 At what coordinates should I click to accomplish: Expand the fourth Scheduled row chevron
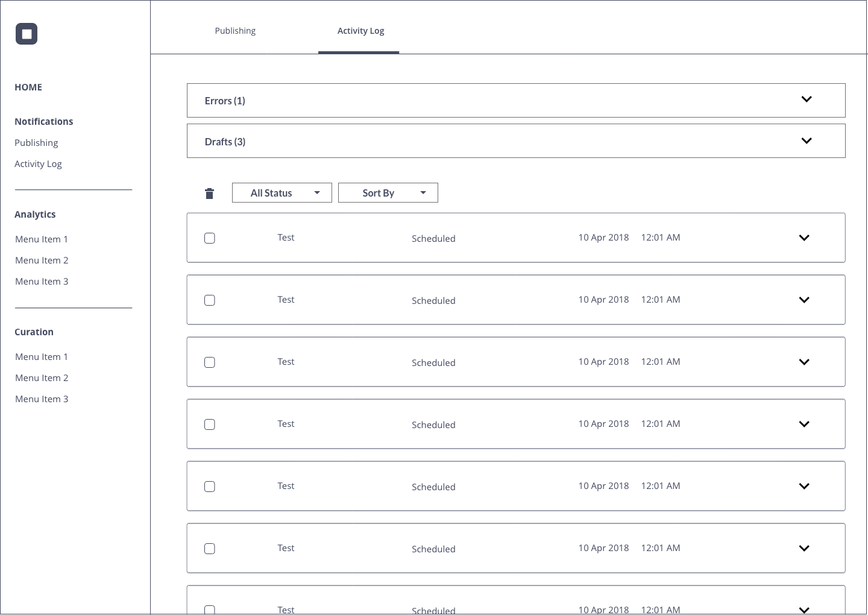coord(804,424)
